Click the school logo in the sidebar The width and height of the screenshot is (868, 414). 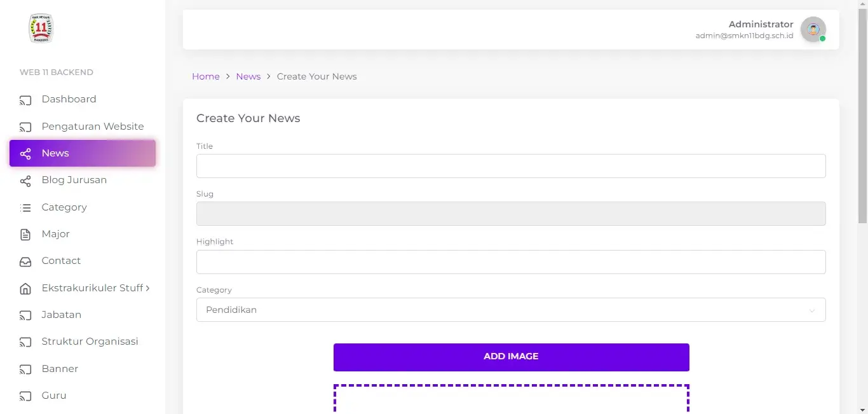tap(41, 29)
